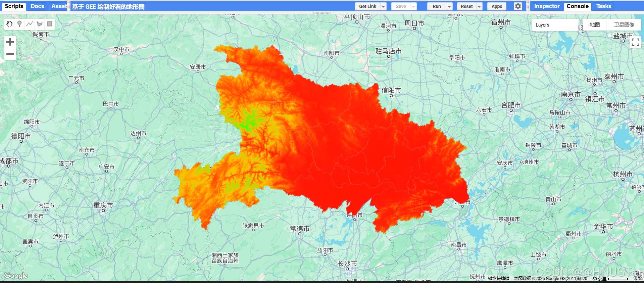This screenshot has width=644, height=283.
Task: Click the 南昌市 city label
Action: [459, 245]
